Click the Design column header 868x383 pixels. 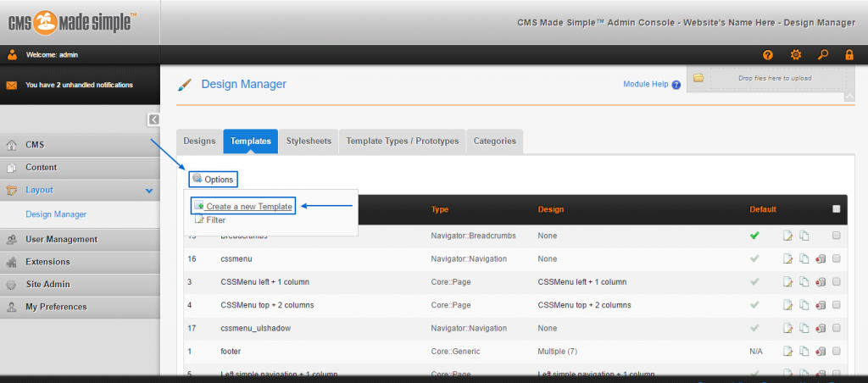pos(551,210)
